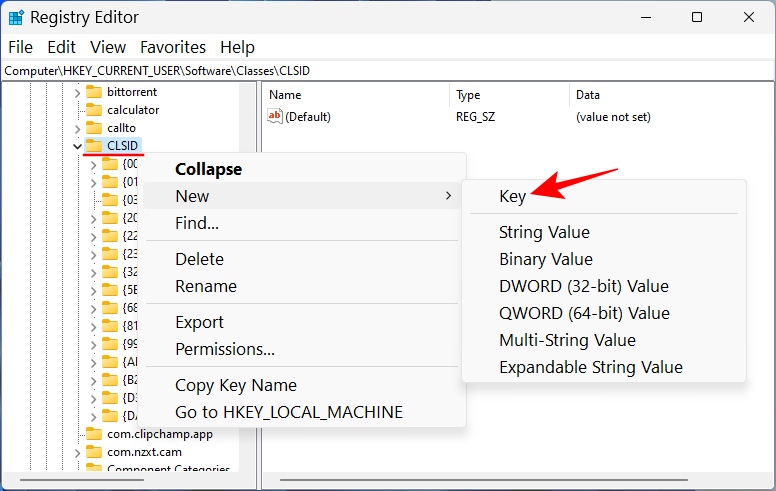Select the (Default) string value icon
This screenshot has height=491, width=776.
pyautogui.click(x=276, y=117)
